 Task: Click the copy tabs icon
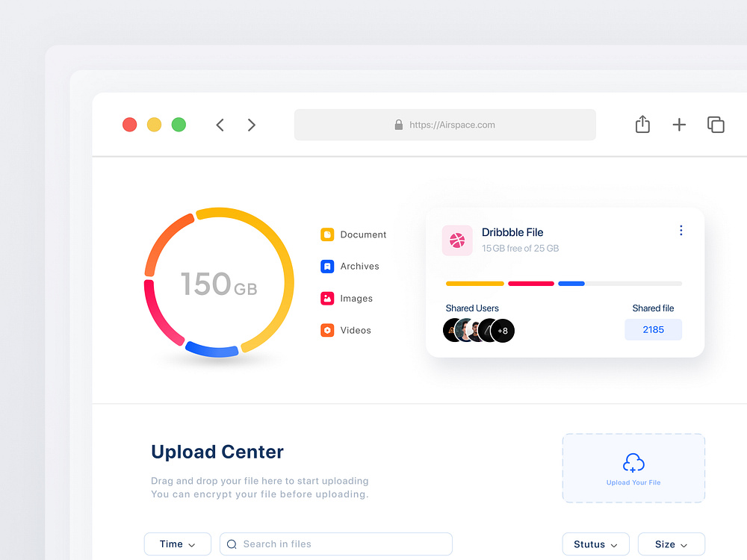pos(715,125)
